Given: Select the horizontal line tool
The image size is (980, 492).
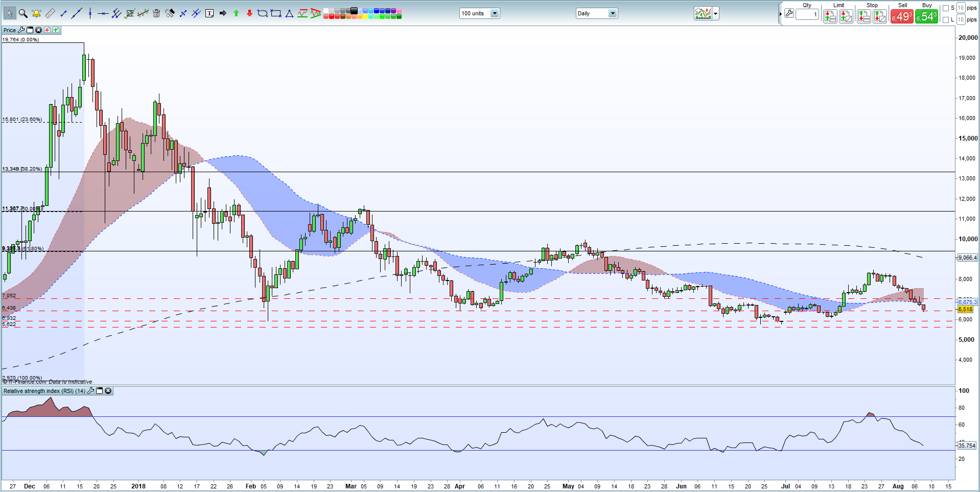Looking at the screenshot, I should pos(103,13).
